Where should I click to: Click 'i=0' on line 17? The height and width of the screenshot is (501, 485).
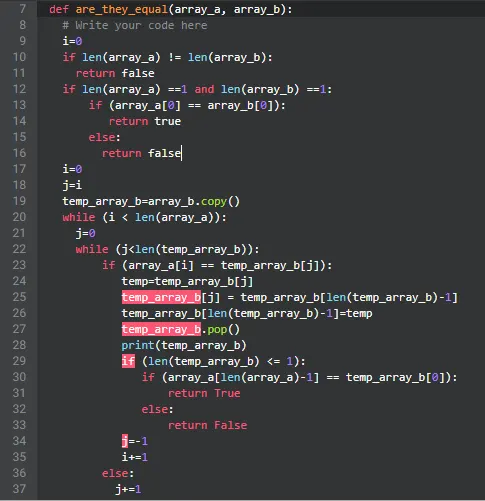coord(72,169)
